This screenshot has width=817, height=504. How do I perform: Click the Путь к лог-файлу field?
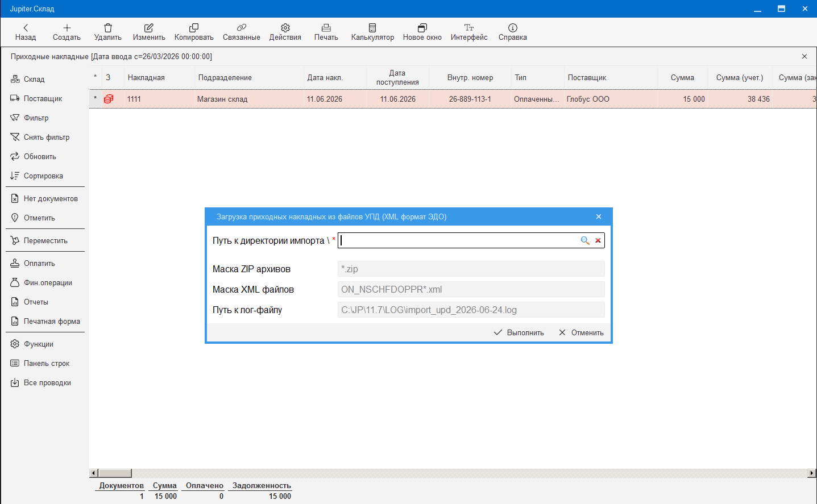471,310
